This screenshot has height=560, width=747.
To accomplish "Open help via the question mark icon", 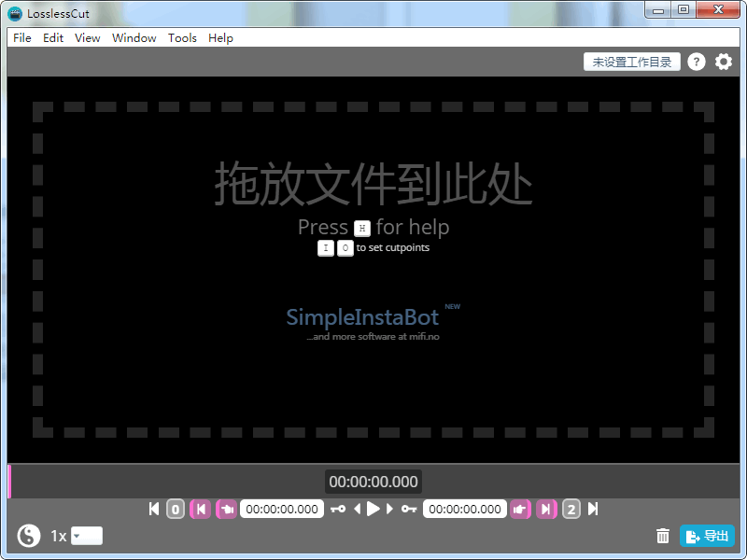I will (x=696, y=62).
